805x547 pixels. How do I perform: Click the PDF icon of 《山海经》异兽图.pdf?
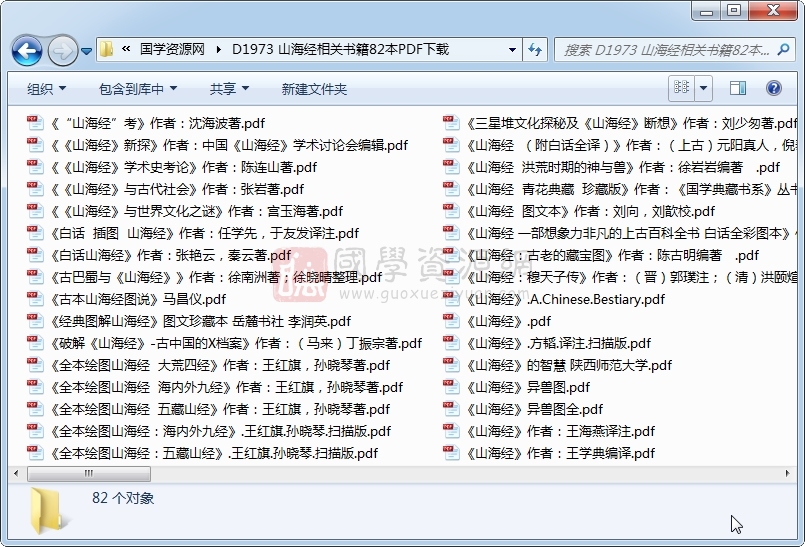tap(451, 387)
